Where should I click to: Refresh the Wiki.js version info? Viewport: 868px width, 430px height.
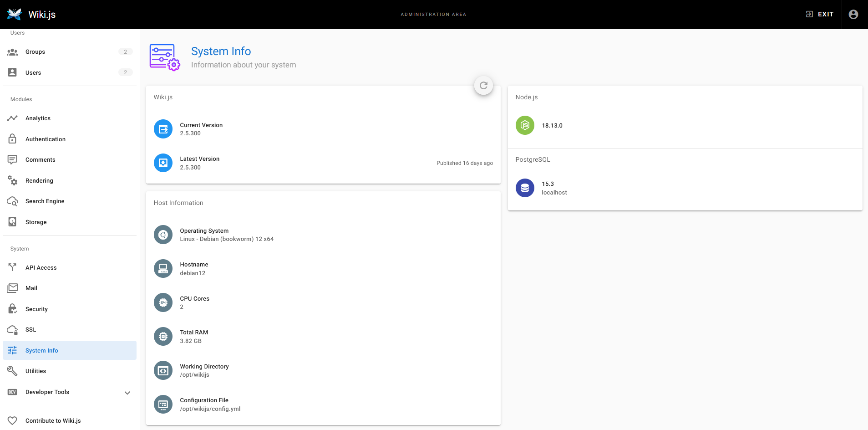tap(483, 85)
